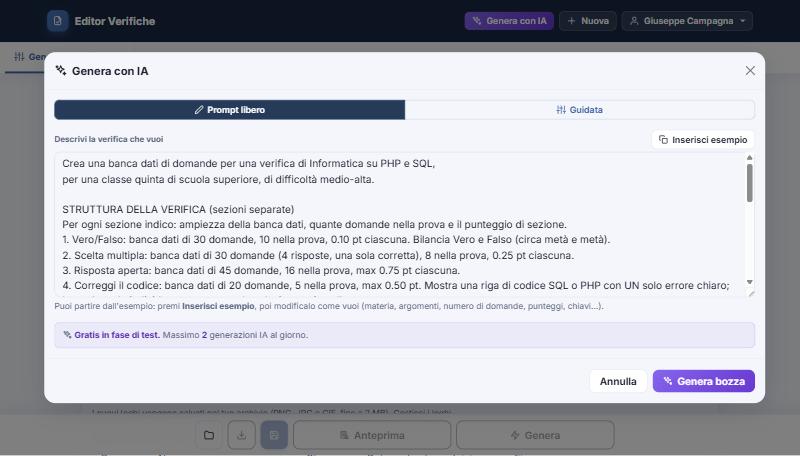
Task: Switch to the Prompt libero tab
Action: [230, 110]
